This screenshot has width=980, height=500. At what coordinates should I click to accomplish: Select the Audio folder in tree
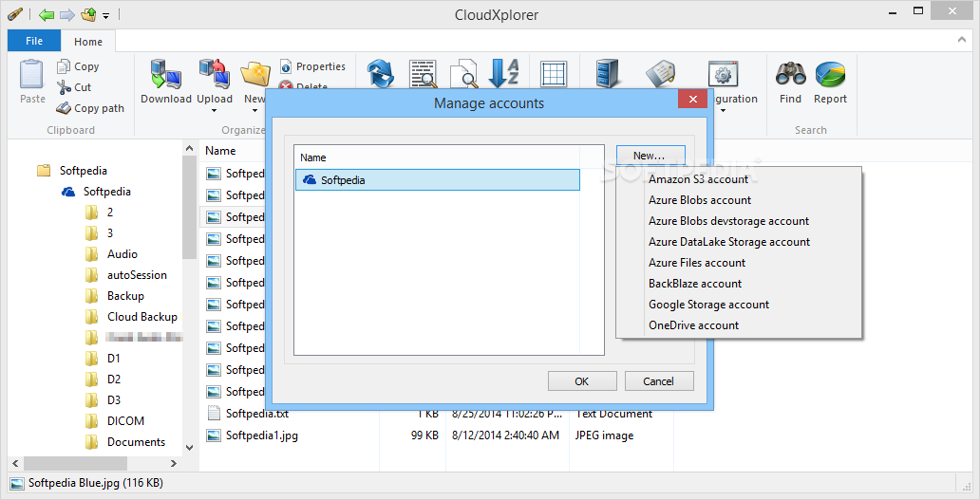pos(122,254)
